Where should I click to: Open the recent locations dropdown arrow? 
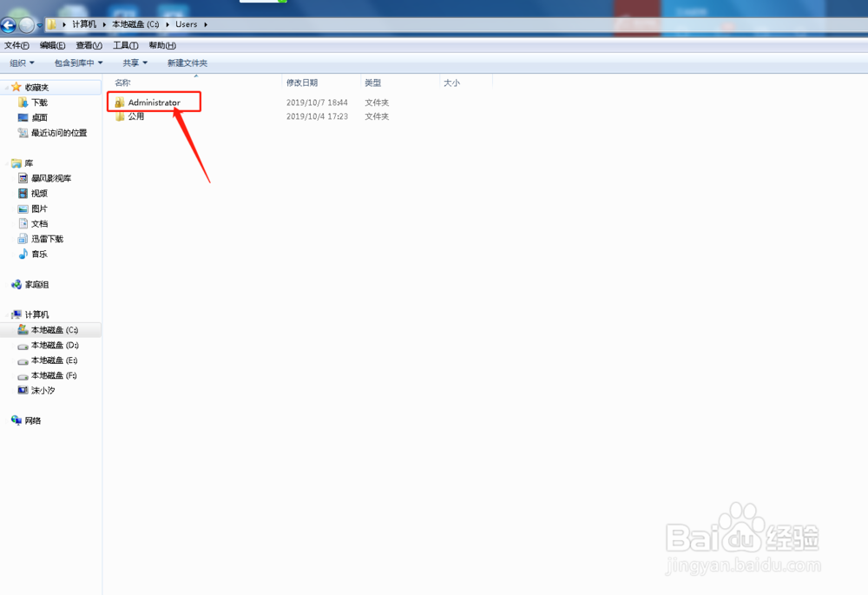click(x=39, y=25)
